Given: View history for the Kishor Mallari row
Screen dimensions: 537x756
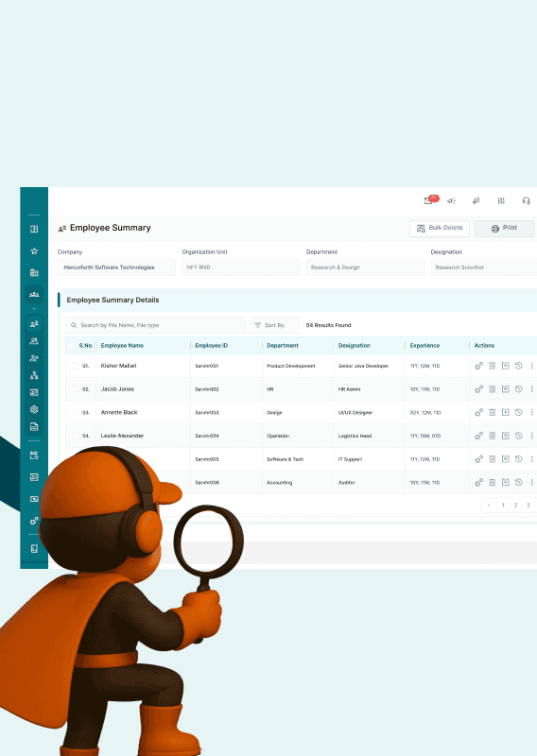Looking at the screenshot, I should (x=519, y=366).
